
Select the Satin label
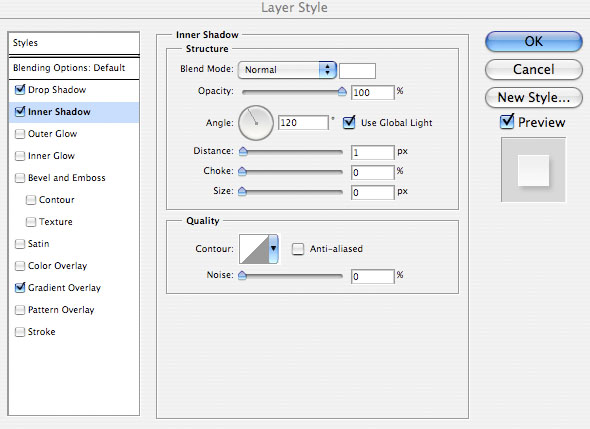[x=38, y=244]
